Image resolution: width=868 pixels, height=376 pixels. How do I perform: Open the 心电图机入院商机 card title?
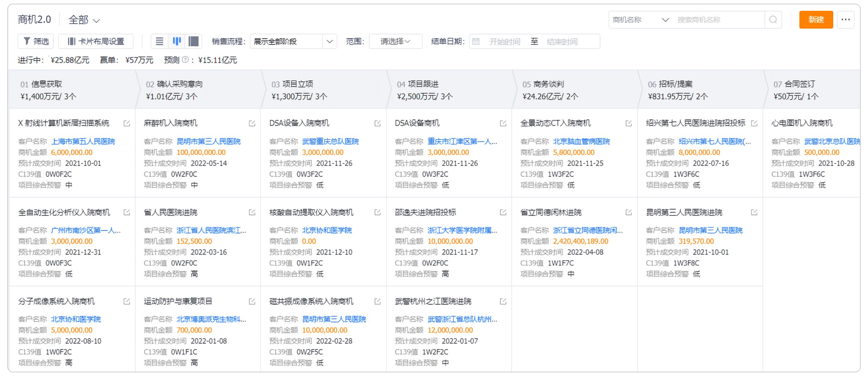(802, 123)
